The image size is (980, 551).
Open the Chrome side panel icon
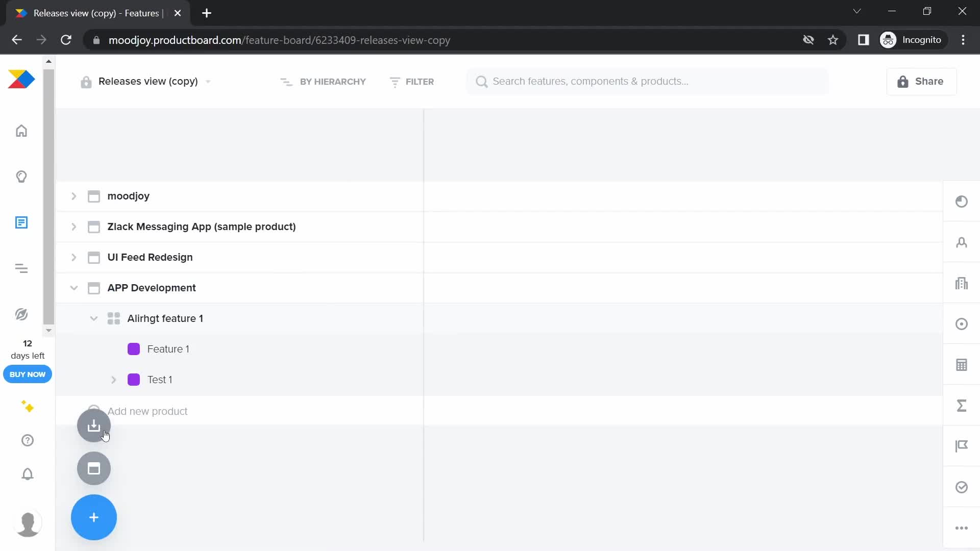(x=863, y=40)
